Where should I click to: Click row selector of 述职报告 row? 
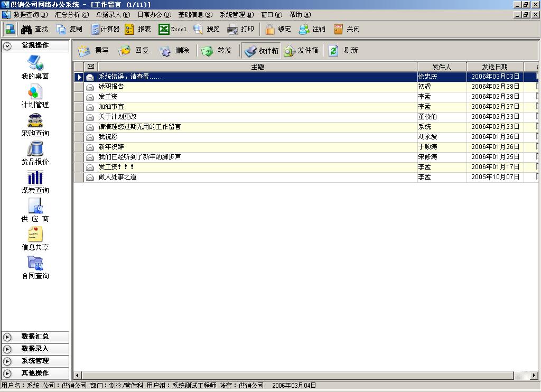pyautogui.click(x=79, y=87)
